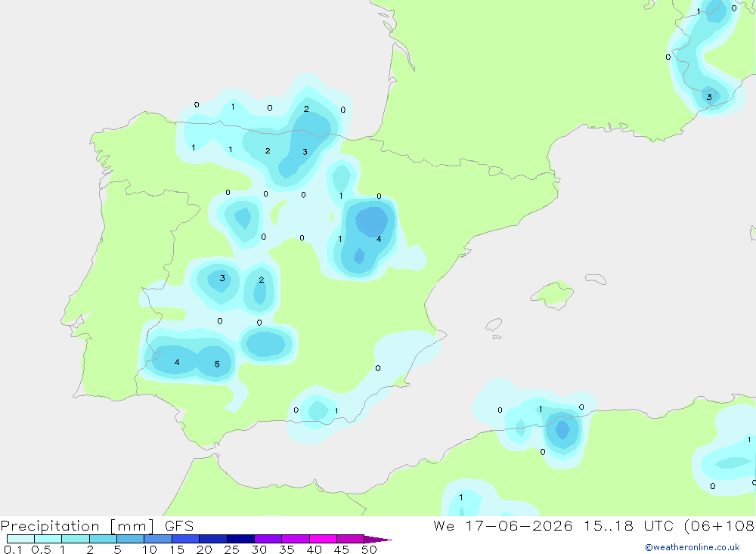Viewport: 756px width, 554px height.
Task: Click the '5' precipitation value on the map
Action: [217, 364]
